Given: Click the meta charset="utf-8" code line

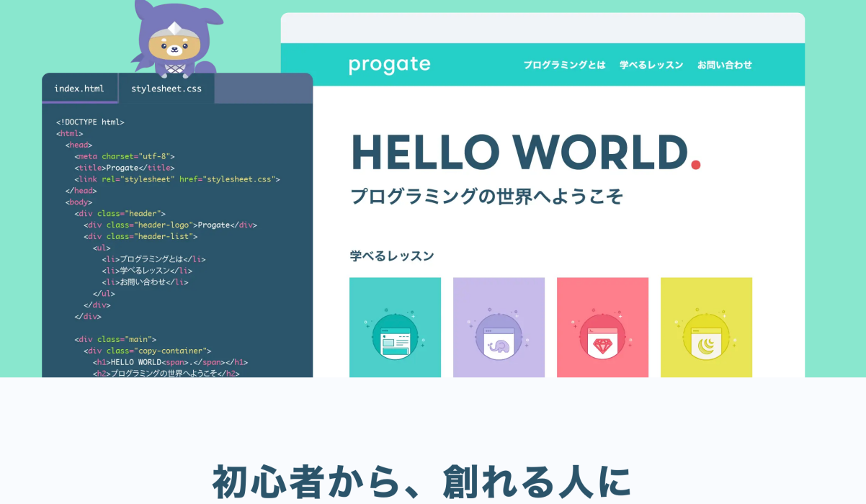Looking at the screenshot, I should [125, 156].
